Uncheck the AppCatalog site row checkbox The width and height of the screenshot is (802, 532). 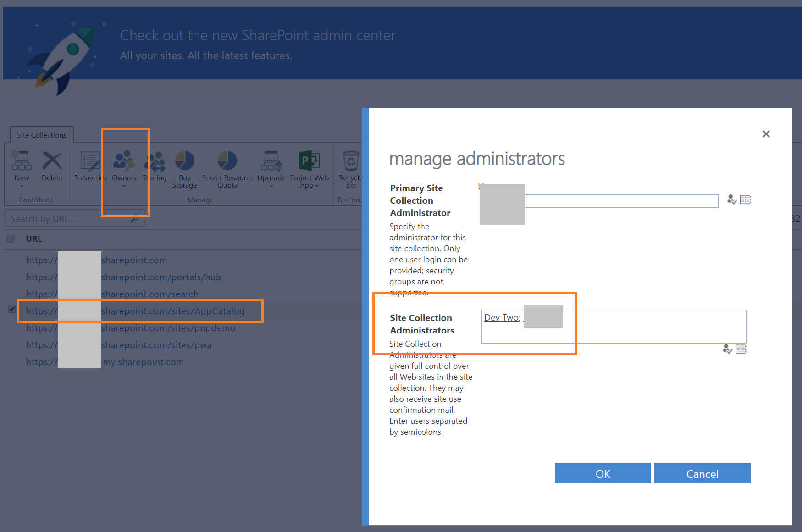pyautogui.click(x=11, y=309)
